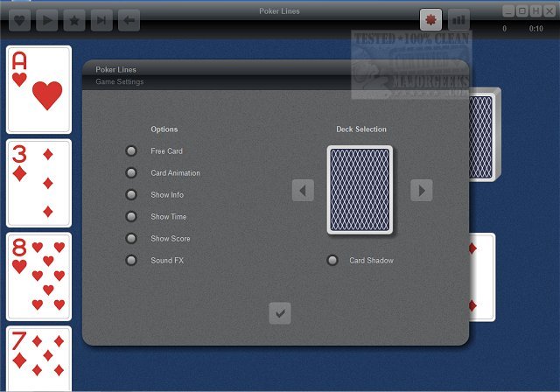Click the H button in the title bar
Image resolution: width=560 pixels, height=392 pixels.
coord(535,11)
